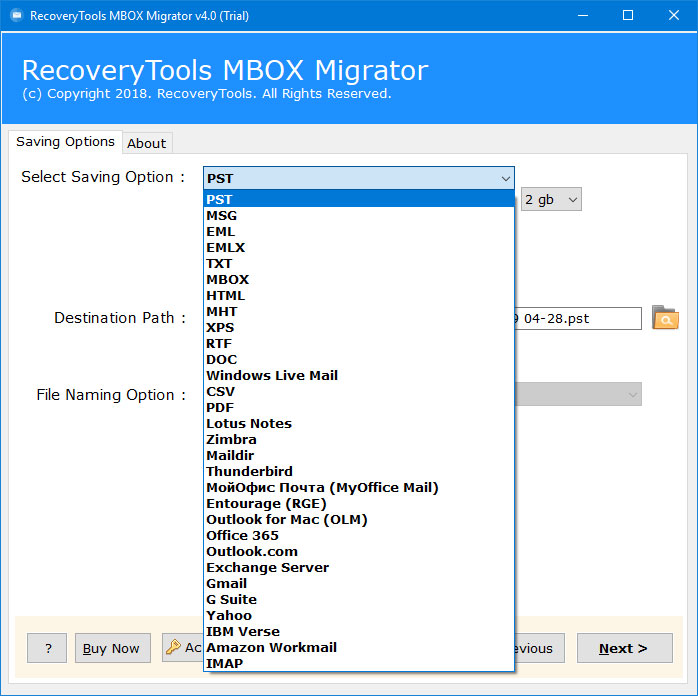Choose MSG as the saving option

pos(359,215)
